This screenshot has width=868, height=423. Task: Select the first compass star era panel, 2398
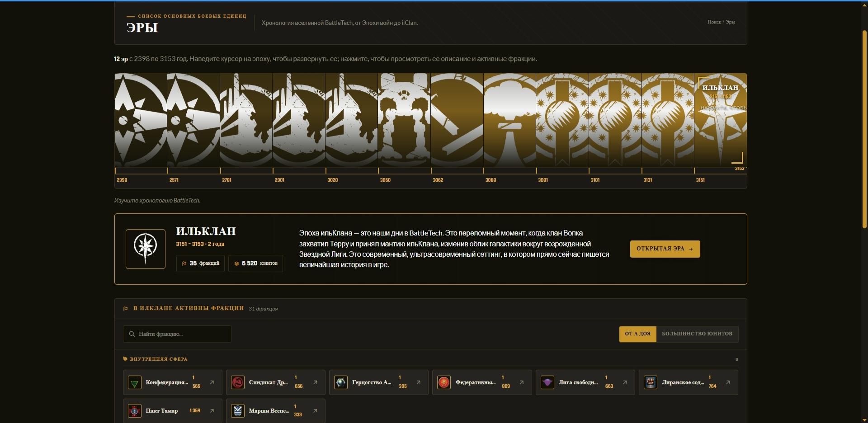click(141, 121)
